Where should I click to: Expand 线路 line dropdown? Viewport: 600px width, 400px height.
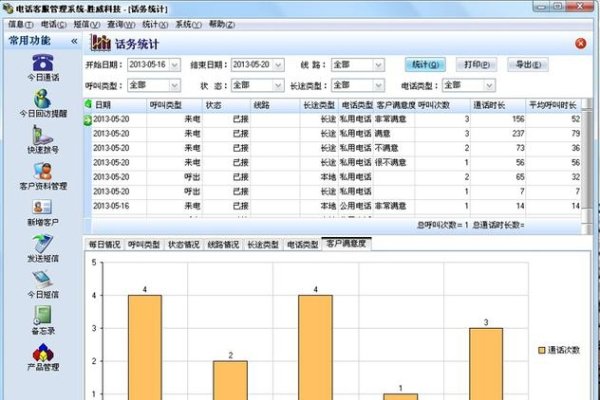(378, 65)
